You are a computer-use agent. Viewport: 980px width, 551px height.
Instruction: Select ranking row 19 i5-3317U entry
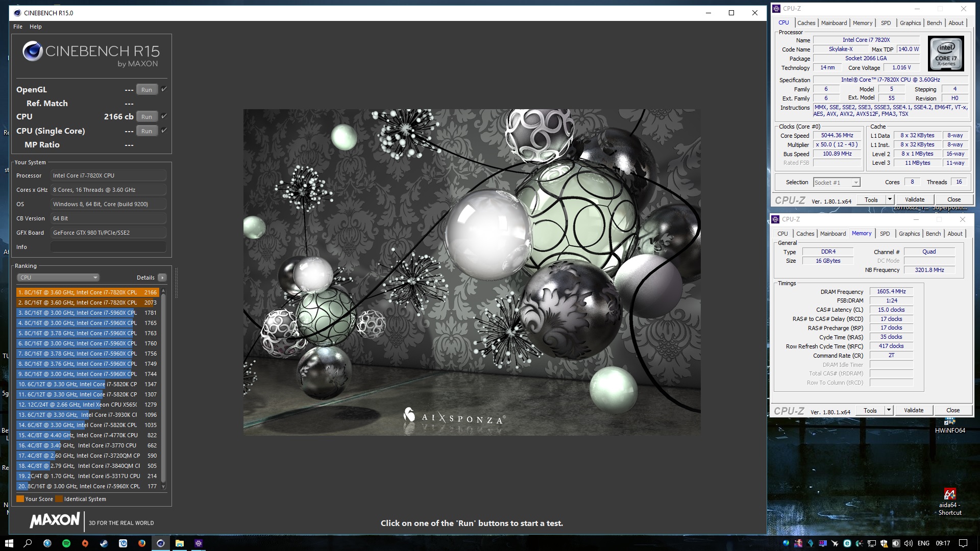point(88,476)
